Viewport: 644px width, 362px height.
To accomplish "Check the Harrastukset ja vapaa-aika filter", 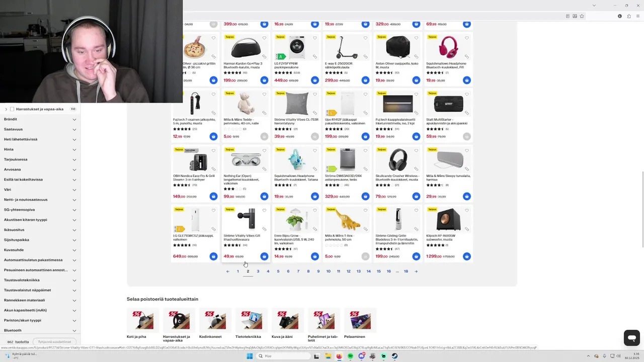I will tap(12, 109).
